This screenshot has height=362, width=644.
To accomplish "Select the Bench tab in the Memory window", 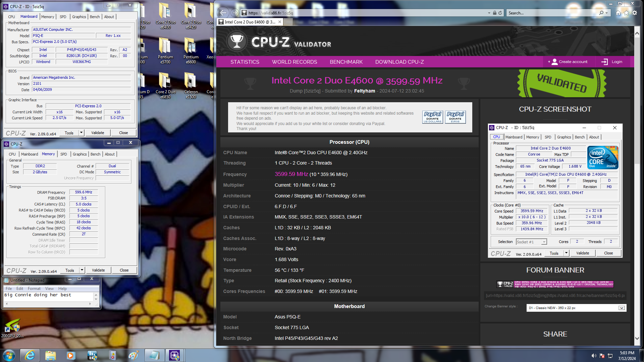I will tap(95, 154).
